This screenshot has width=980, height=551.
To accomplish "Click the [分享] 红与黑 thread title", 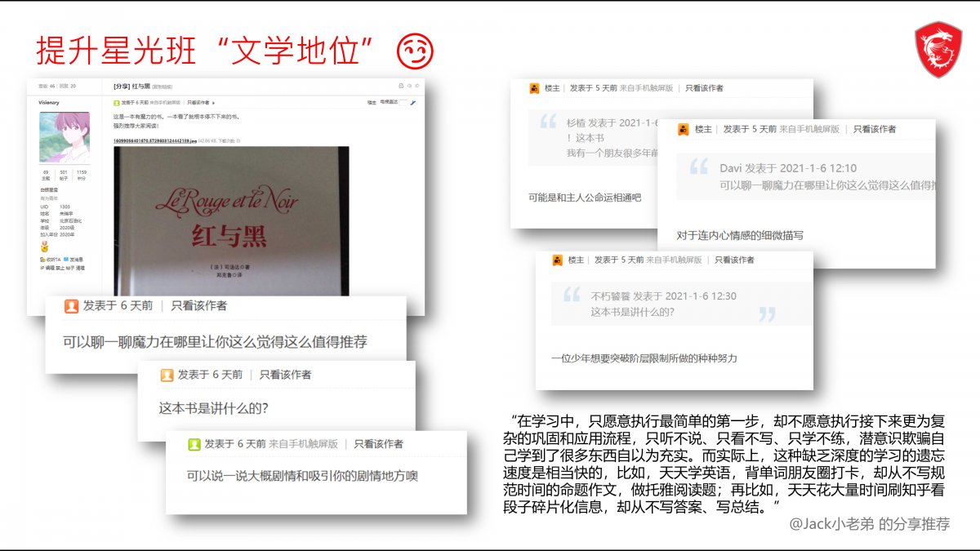I will coord(131,86).
